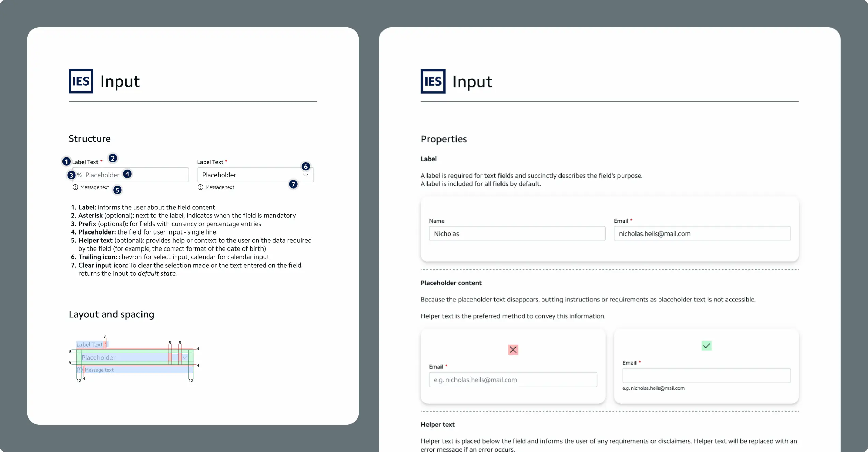Click the IES logo in left panel
This screenshot has width=868, height=452.
click(x=81, y=81)
